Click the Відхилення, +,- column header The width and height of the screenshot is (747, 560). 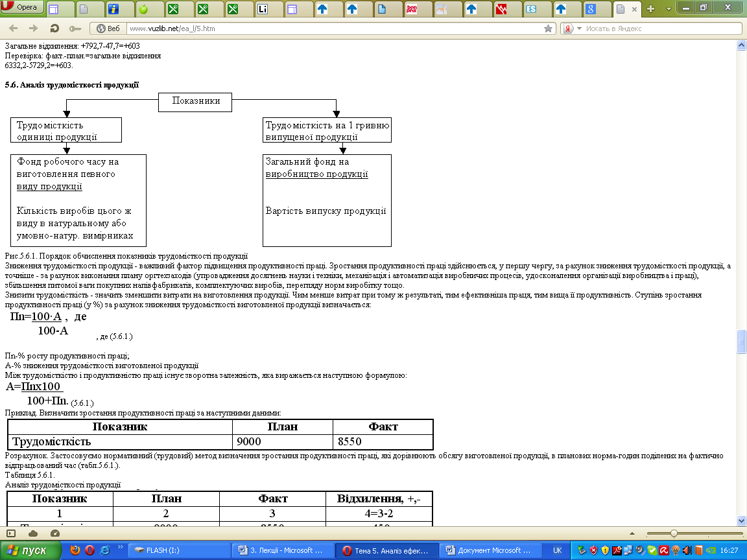point(379,498)
